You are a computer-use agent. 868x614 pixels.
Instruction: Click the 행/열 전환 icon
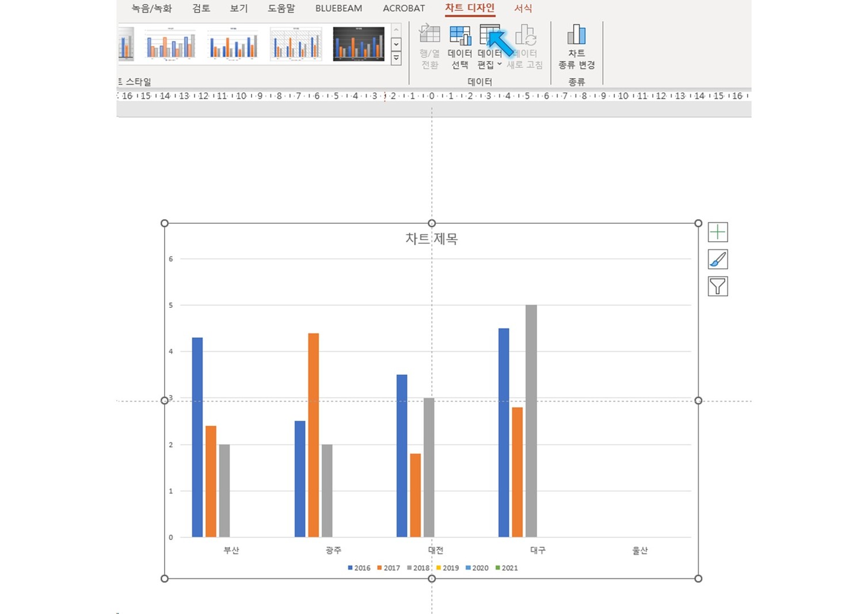[x=429, y=47]
